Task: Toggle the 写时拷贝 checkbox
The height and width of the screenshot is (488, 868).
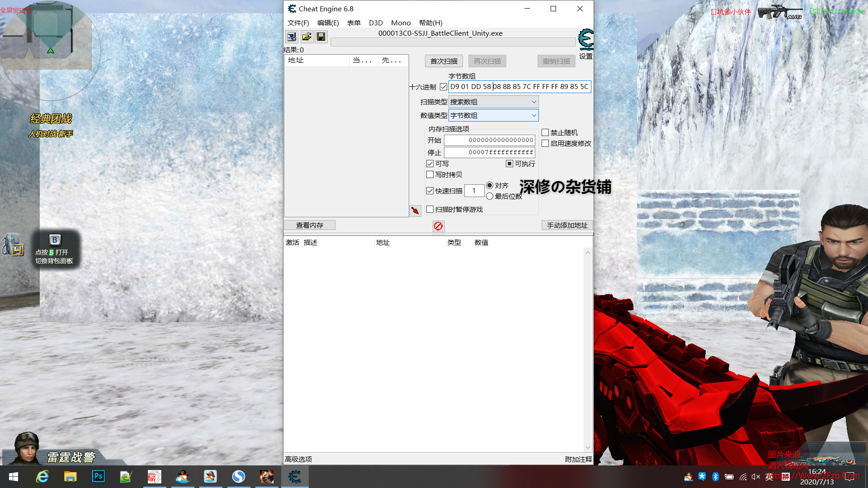Action: (x=430, y=174)
